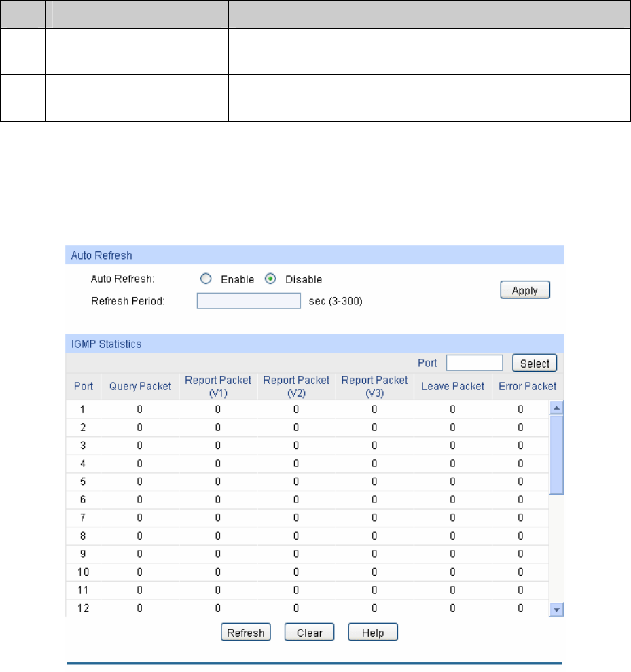This screenshot has width=631, height=672.
Task: Click port number 10 in table
Action: pyautogui.click(x=83, y=571)
